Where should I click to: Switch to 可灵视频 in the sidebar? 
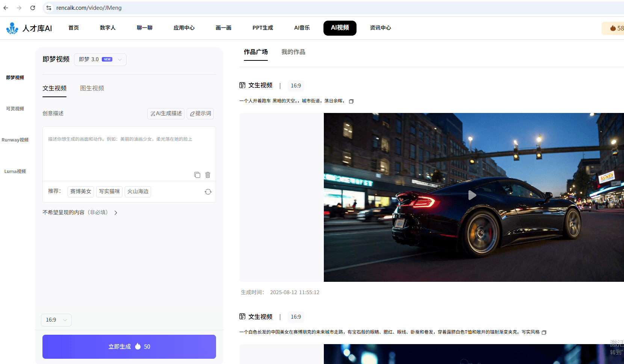(15, 109)
